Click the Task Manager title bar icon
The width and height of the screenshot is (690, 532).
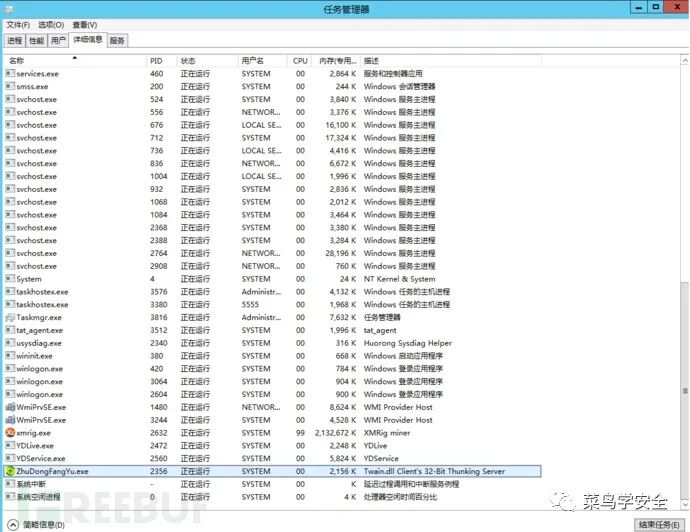[8, 9]
